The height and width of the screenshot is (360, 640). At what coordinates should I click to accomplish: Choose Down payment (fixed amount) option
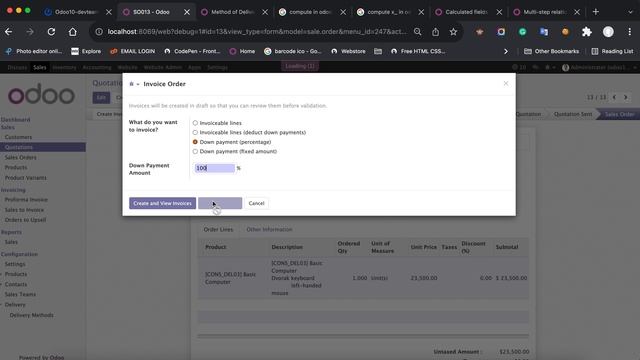click(195, 151)
